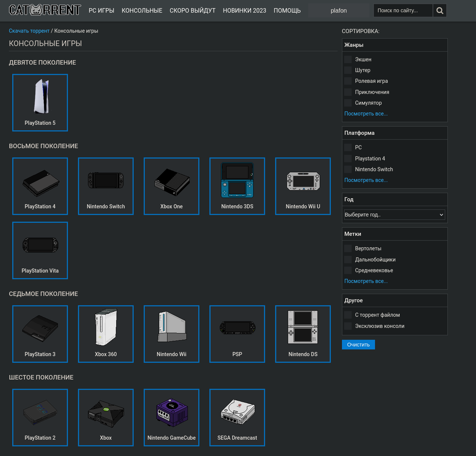Screen dimensions: 476x456
Task: Choose the Nintendo 3DS console tile
Action: pyautogui.click(x=237, y=186)
